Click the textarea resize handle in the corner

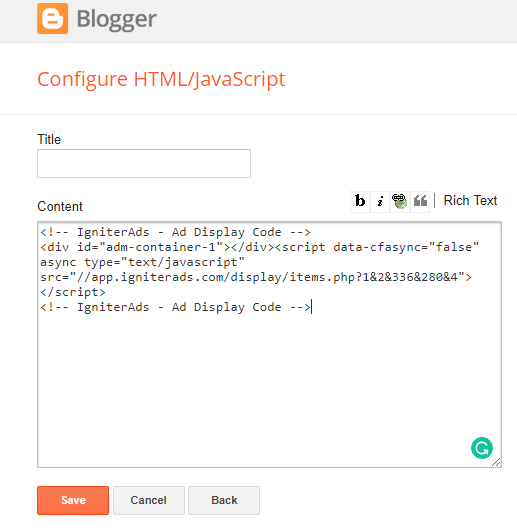coord(496,462)
